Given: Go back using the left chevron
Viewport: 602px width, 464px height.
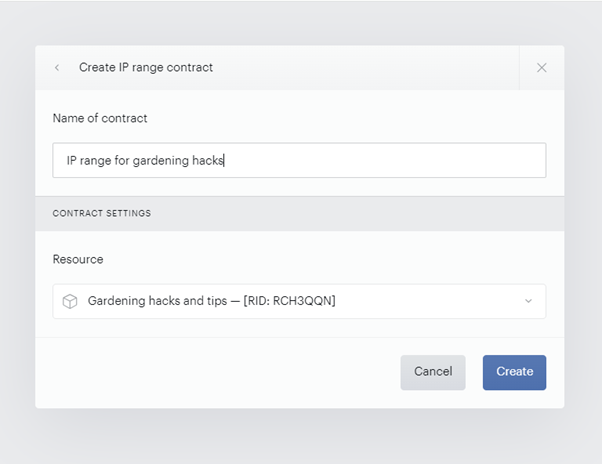Looking at the screenshot, I should tap(57, 68).
